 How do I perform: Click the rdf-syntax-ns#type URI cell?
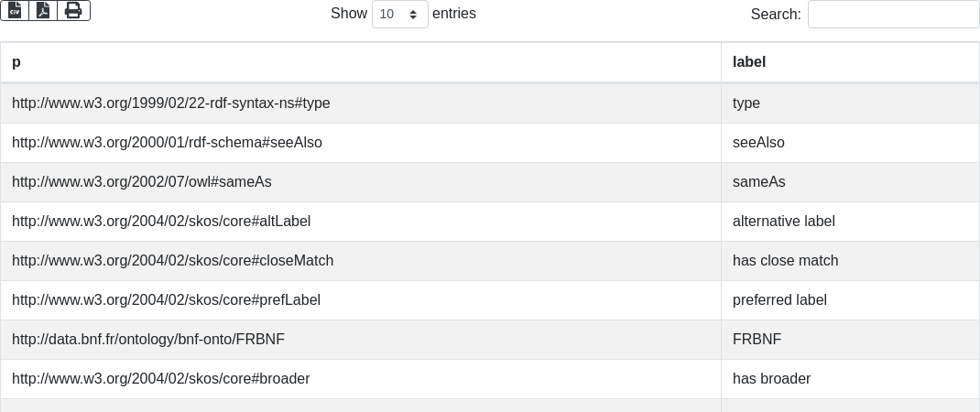pyautogui.click(x=171, y=103)
